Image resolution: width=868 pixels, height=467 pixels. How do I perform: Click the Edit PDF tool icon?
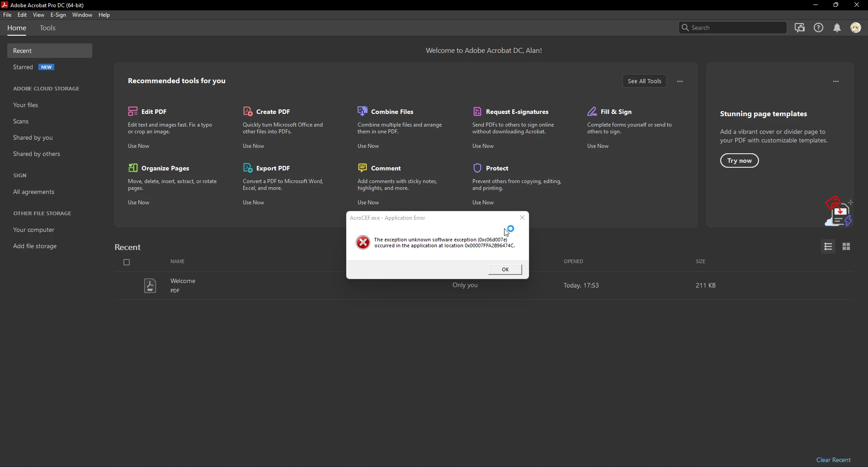click(133, 111)
